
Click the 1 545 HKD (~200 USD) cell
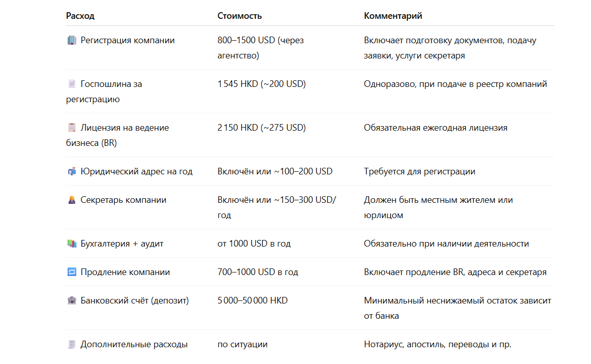(261, 84)
